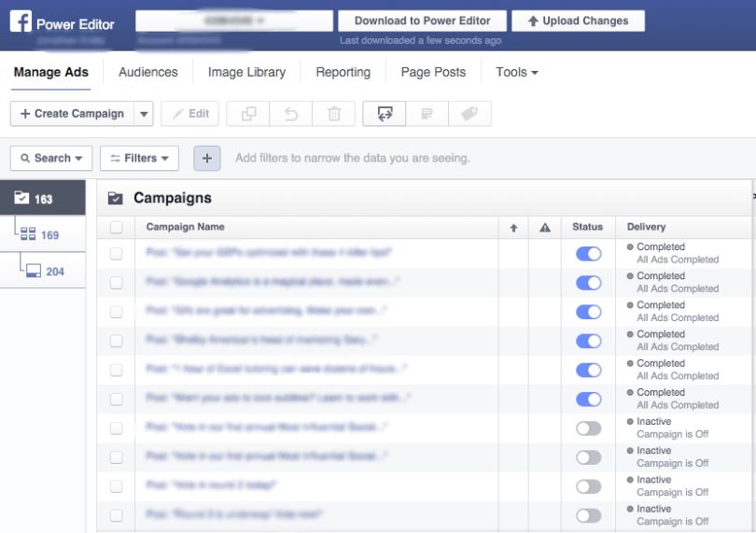The height and width of the screenshot is (533, 756).
Task: Tick the checkbox of the first campaign row
Action: (116, 254)
